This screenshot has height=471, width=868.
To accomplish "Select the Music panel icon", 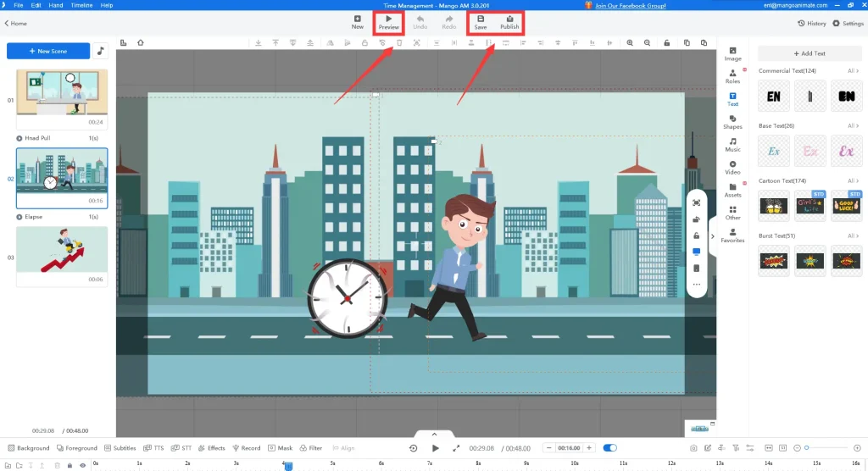I will pos(732,145).
